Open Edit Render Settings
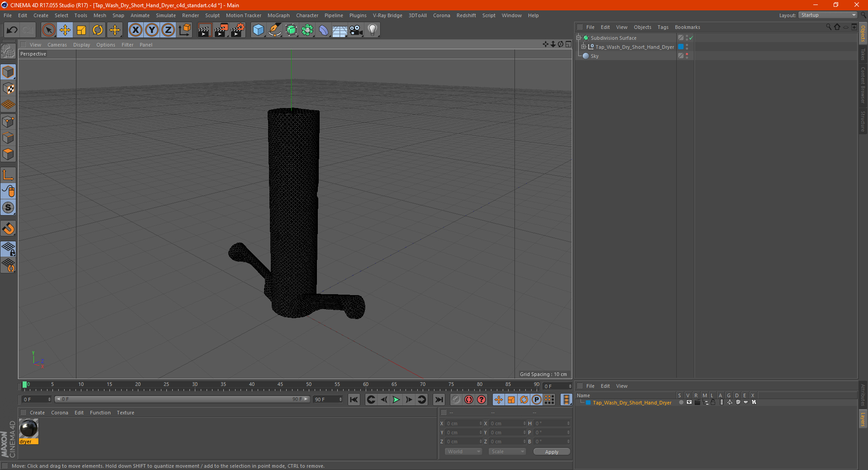Image resolution: width=868 pixels, height=470 pixels. coord(238,30)
